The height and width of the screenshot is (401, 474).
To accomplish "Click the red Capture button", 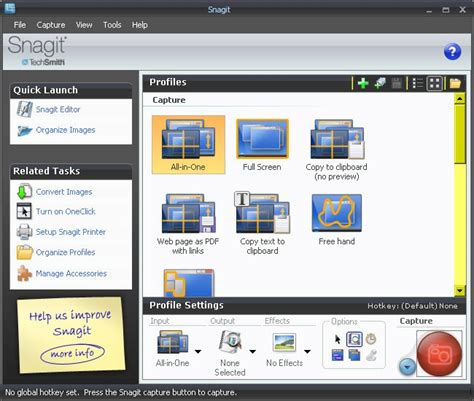I will 439,354.
